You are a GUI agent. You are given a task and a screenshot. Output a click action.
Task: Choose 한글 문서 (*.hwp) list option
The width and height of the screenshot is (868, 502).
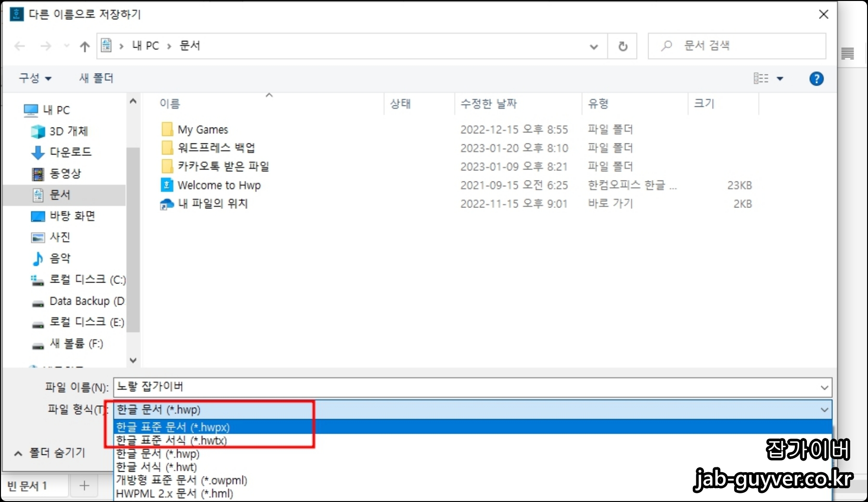coord(473,454)
